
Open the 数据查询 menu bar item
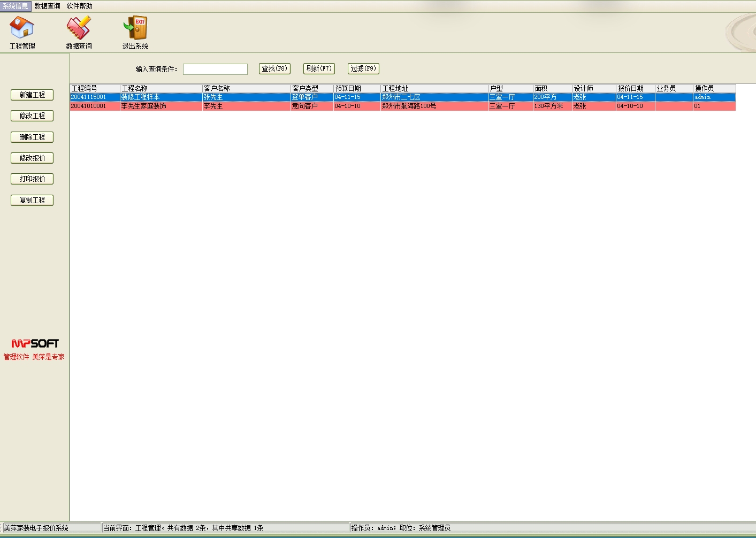(x=48, y=6)
